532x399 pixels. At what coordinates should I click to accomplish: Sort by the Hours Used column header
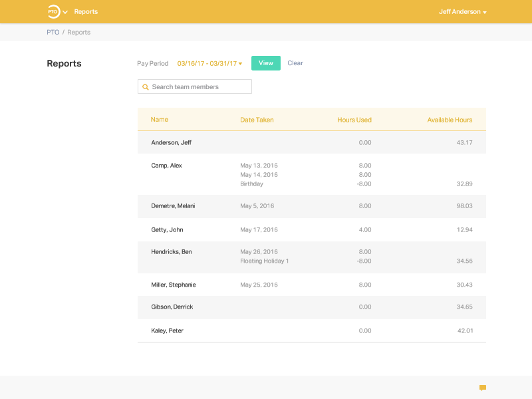coord(355,120)
